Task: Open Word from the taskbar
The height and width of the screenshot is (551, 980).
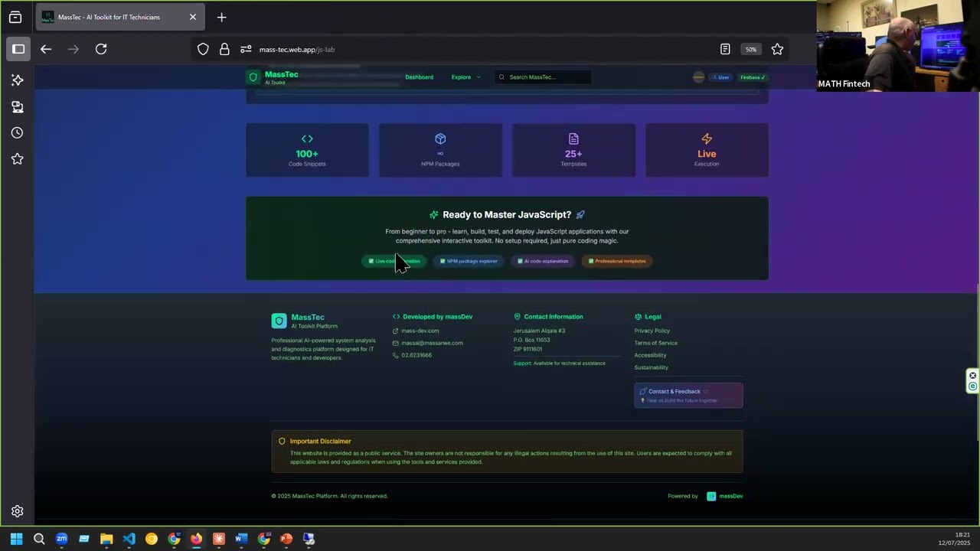Action: point(241,539)
